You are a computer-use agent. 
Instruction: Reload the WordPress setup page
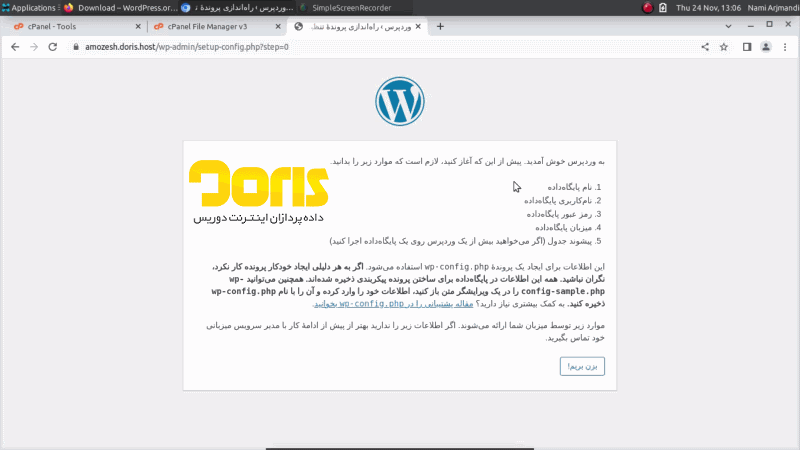pos(53,47)
